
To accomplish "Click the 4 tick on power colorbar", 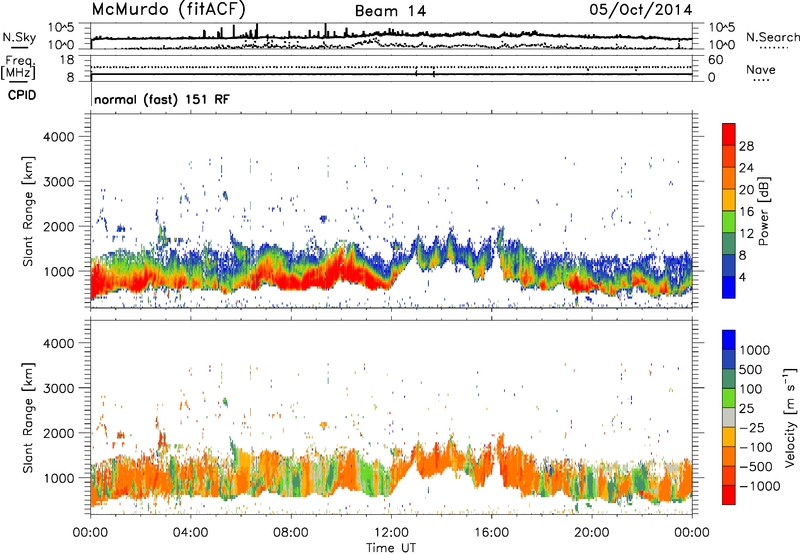I will tap(743, 278).
